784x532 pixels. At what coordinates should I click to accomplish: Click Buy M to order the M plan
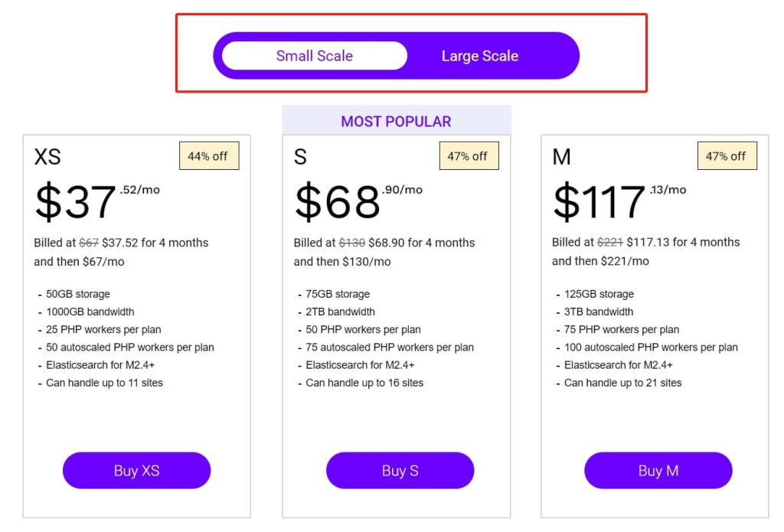click(658, 470)
